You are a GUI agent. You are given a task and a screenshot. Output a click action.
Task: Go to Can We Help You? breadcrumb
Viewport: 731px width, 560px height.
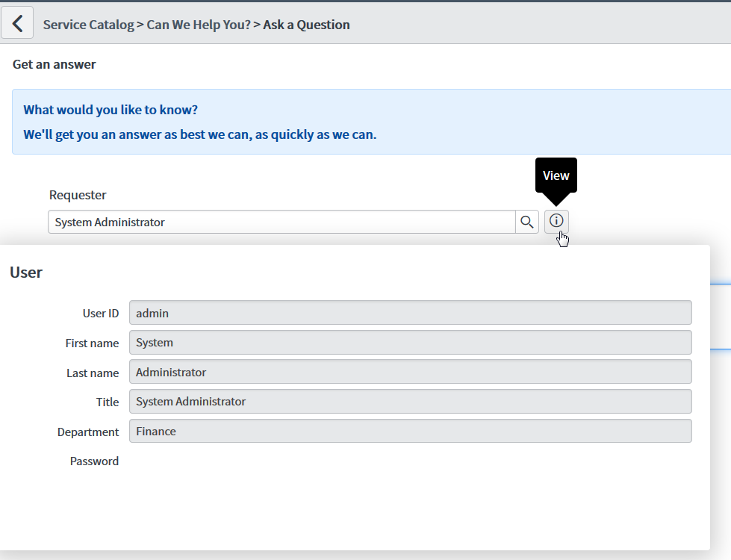coord(199,25)
